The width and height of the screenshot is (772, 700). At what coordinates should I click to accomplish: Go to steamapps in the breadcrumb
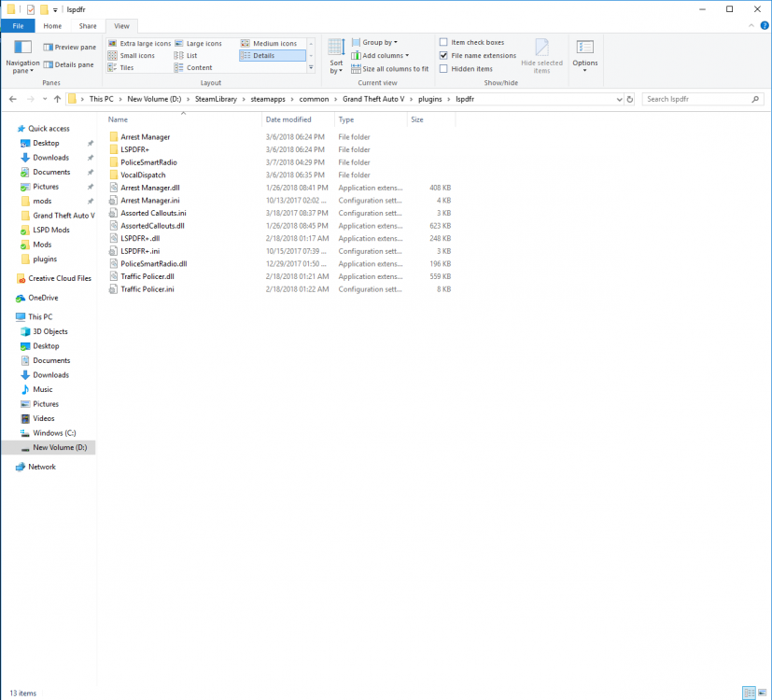tap(268, 99)
